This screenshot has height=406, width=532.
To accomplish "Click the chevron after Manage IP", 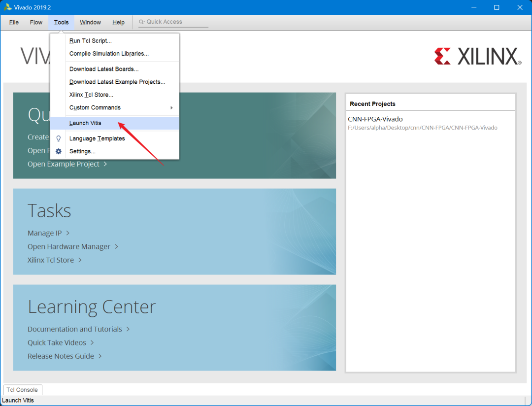I will 68,233.
